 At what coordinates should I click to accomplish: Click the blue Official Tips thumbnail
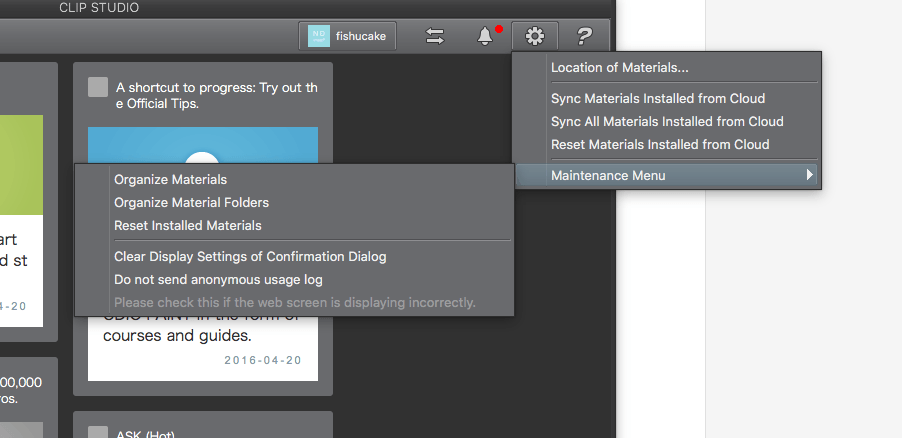[x=202, y=145]
